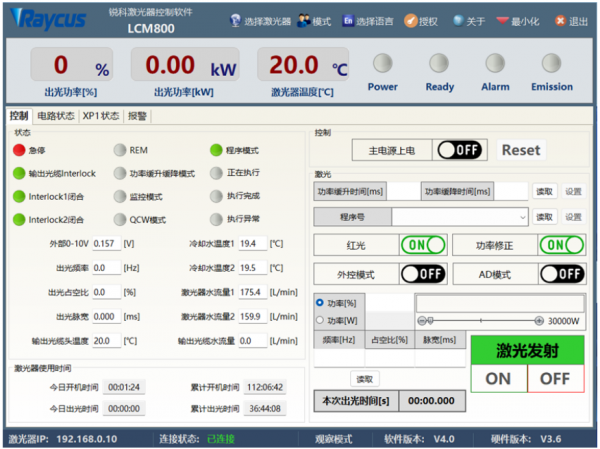Click the Emission status indicator light
Screen dimensions: 600x449
click(552, 64)
